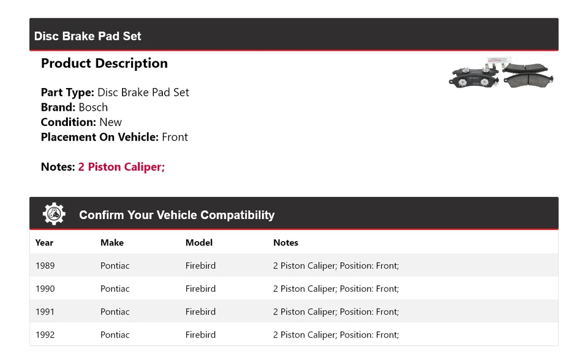Select the 1991 year cell

[45, 312]
